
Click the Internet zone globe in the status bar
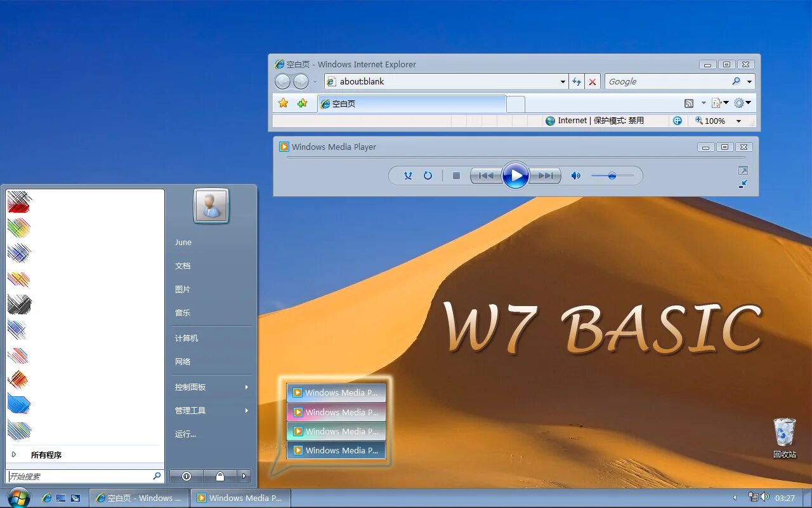pos(550,121)
